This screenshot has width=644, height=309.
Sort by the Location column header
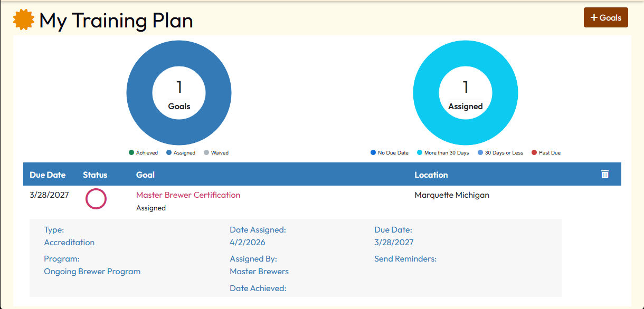click(x=431, y=175)
